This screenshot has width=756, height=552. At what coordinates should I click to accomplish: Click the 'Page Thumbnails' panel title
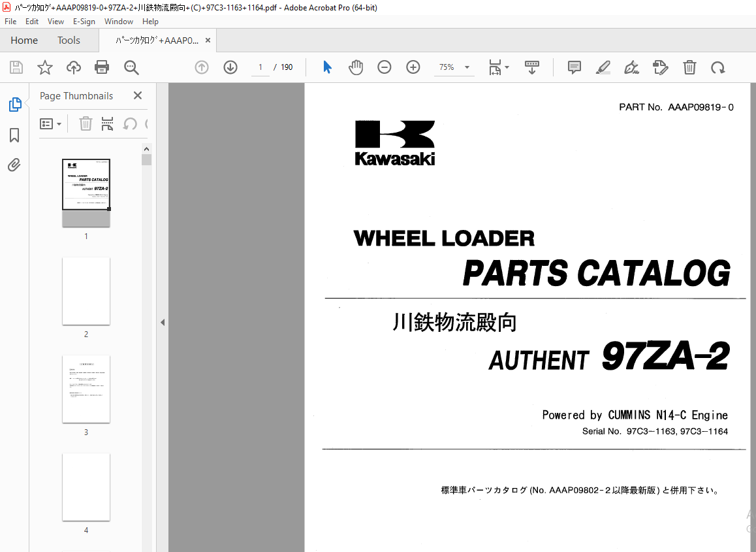[76, 95]
